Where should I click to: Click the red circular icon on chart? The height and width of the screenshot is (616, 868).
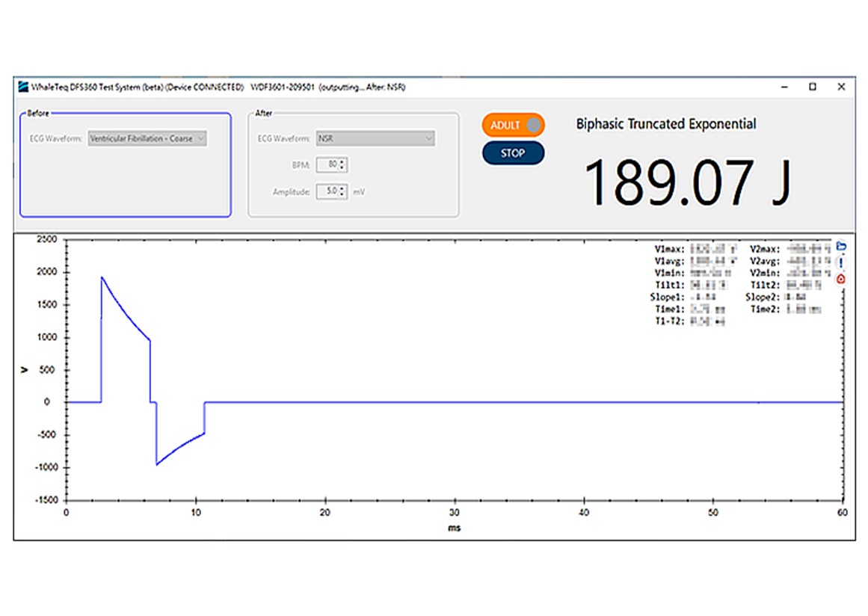coord(840,279)
